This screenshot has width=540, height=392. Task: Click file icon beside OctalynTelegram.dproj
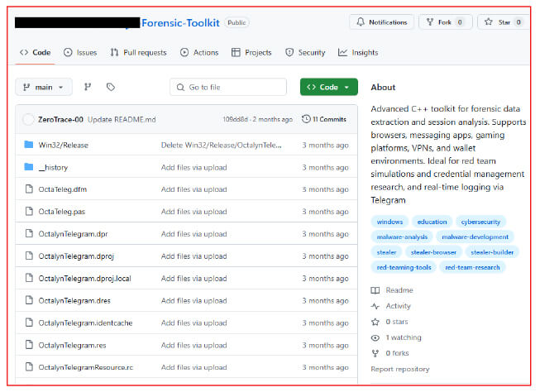point(29,256)
